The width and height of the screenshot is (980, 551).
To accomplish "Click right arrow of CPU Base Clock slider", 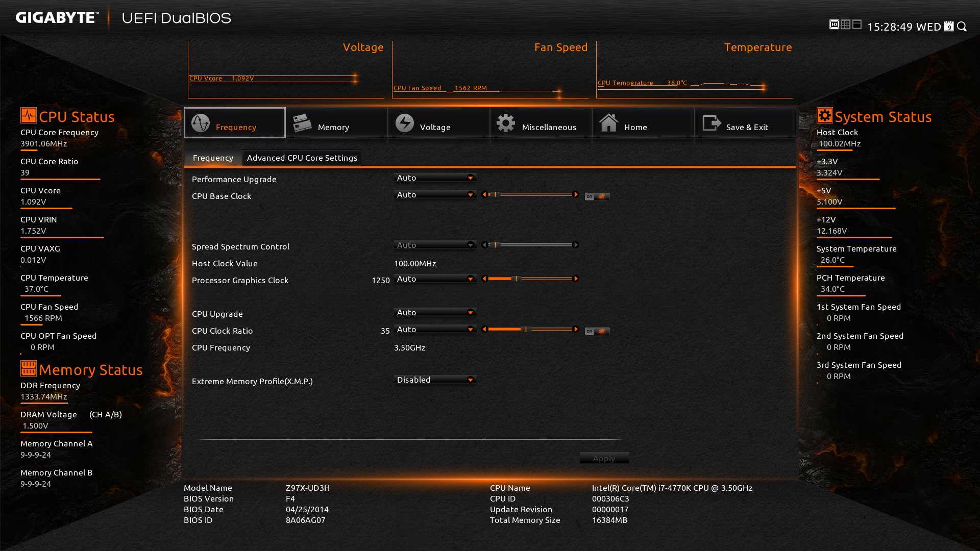I will click(576, 194).
